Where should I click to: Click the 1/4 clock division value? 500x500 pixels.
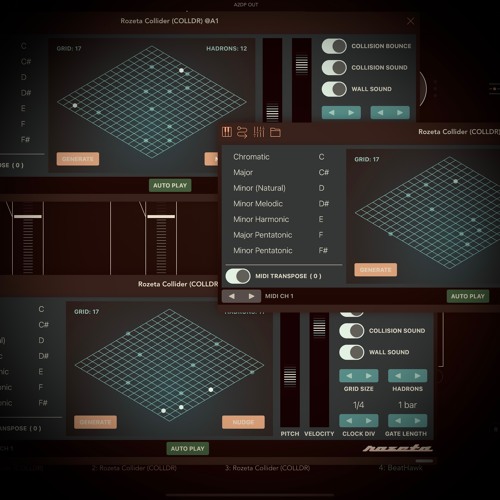(x=358, y=405)
